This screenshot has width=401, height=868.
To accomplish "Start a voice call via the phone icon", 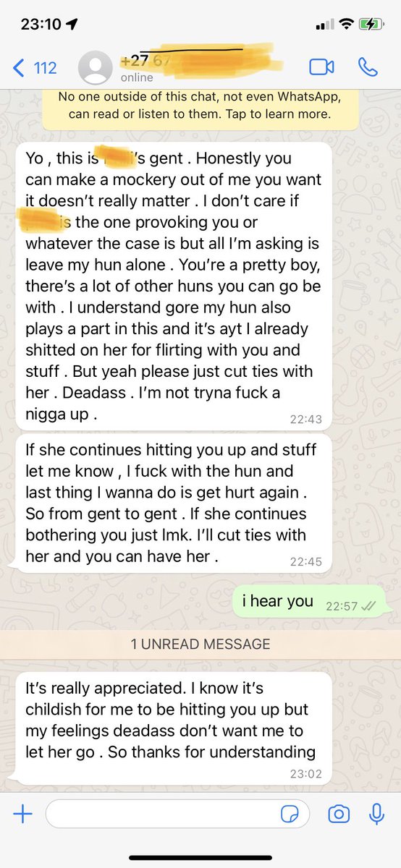I will pyautogui.click(x=368, y=67).
